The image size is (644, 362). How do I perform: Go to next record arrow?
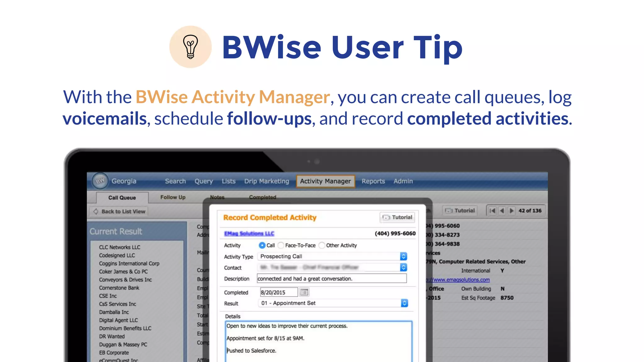[512, 211]
